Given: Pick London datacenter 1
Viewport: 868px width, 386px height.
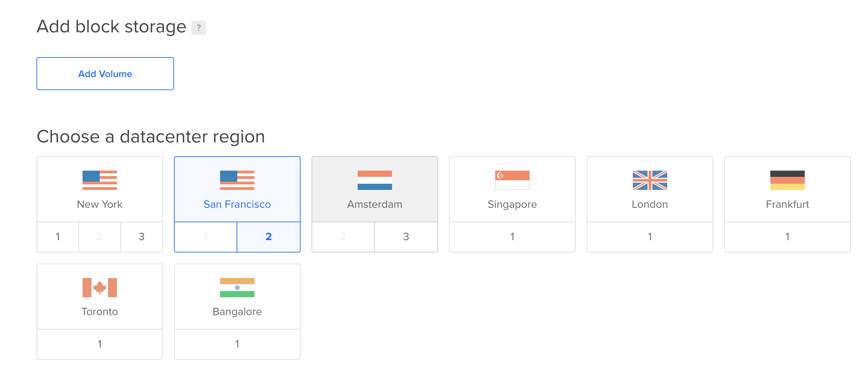Looking at the screenshot, I should point(650,237).
